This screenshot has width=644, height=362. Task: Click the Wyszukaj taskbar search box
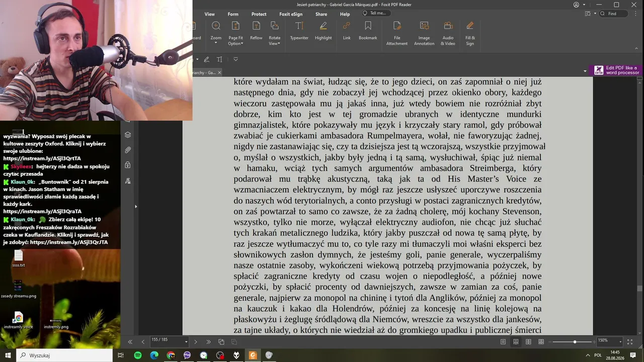[64, 355]
